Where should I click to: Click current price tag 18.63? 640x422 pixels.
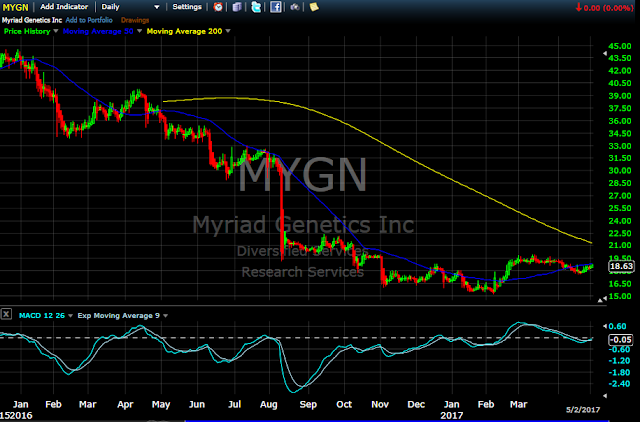pyautogui.click(x=621, y=267)
